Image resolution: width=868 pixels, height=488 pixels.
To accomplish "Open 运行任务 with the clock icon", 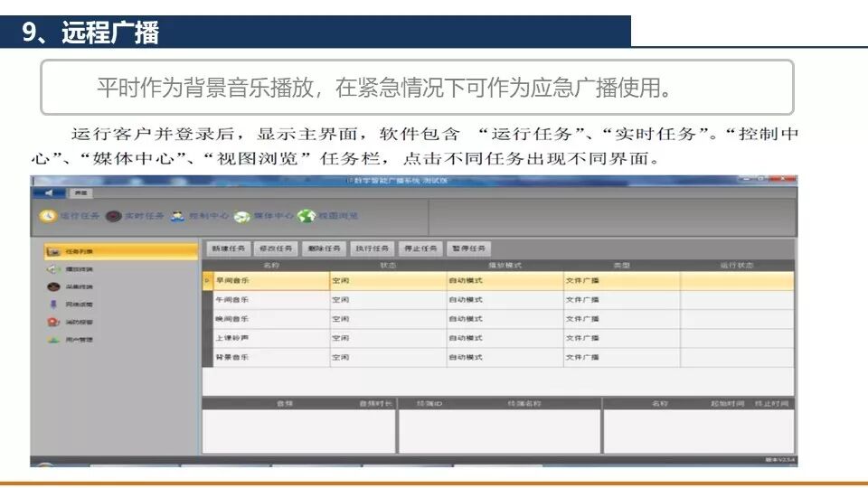I will point(70,216).
